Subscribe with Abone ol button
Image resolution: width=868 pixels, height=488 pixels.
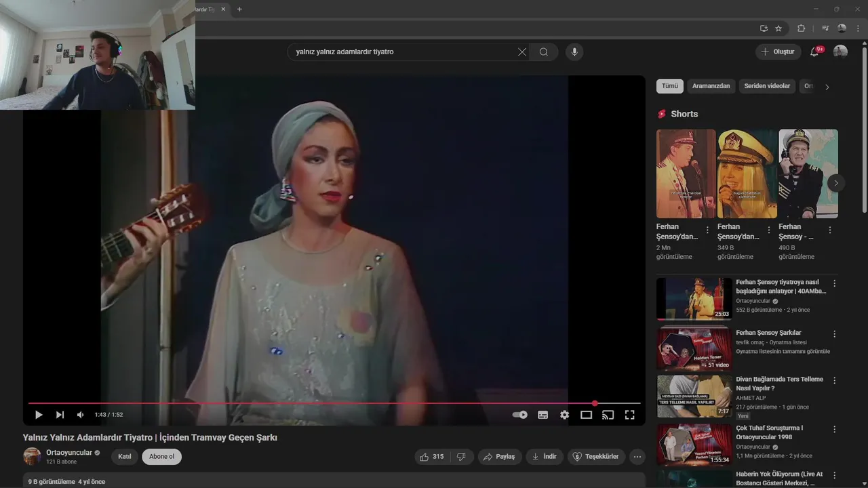pyautogui.click(x=161, y=457)
